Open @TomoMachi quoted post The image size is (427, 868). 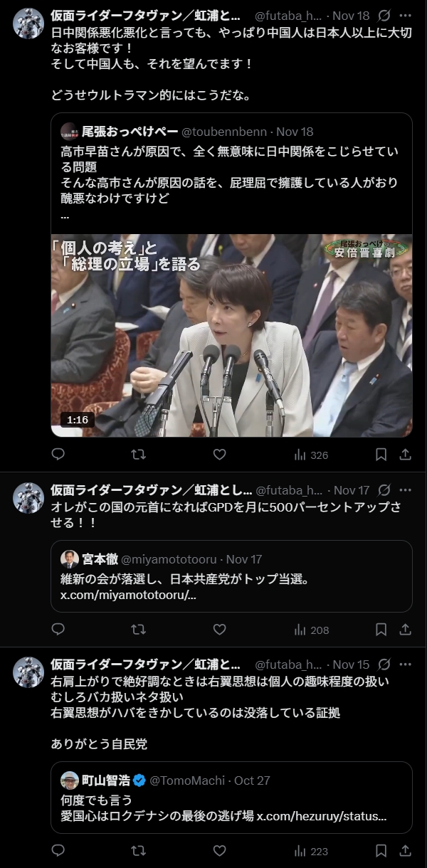click(232, 798)
